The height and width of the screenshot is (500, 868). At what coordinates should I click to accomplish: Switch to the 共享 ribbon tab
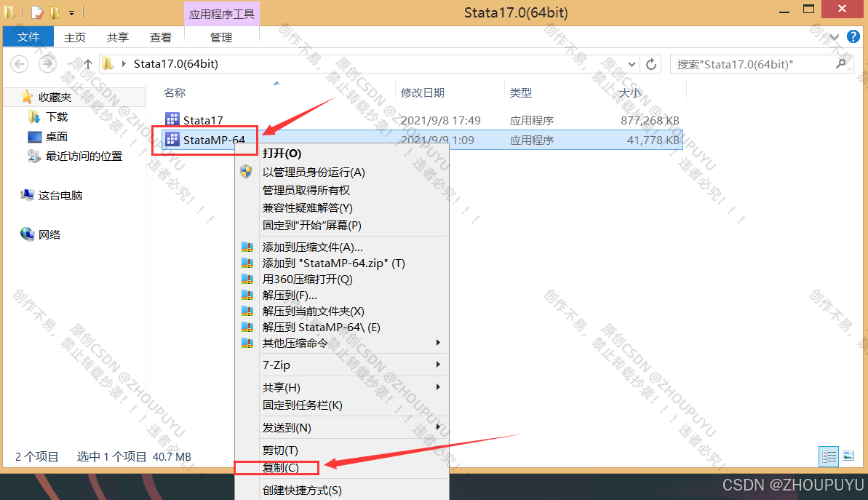coord(117,37)
